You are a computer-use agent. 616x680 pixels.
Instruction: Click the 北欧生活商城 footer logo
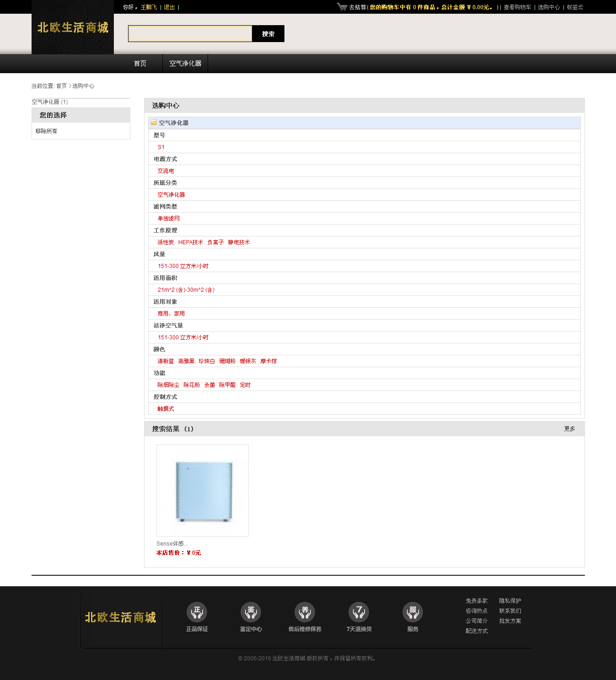point(121,617)
